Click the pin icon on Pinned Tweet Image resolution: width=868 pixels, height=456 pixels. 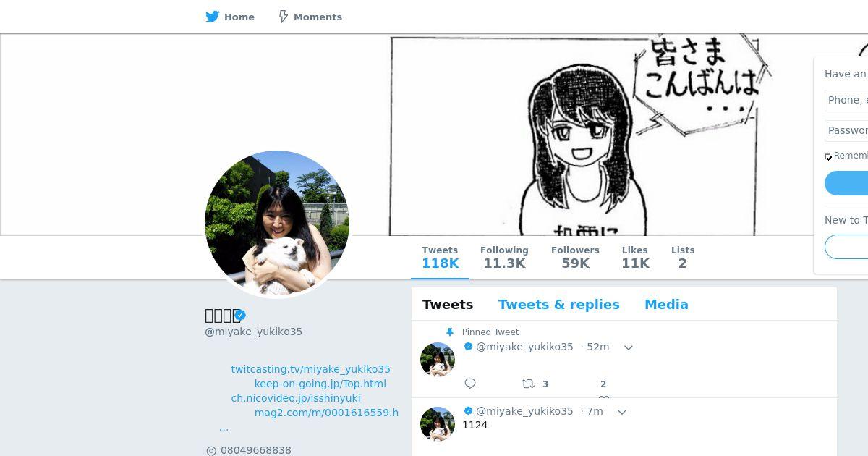[x=449, y=332]
